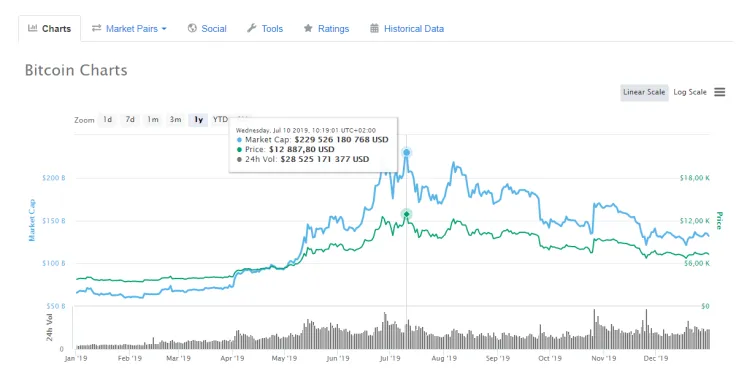Select the 1y zoom range
Screen dimensions: 736x376
tap(199, 120)
